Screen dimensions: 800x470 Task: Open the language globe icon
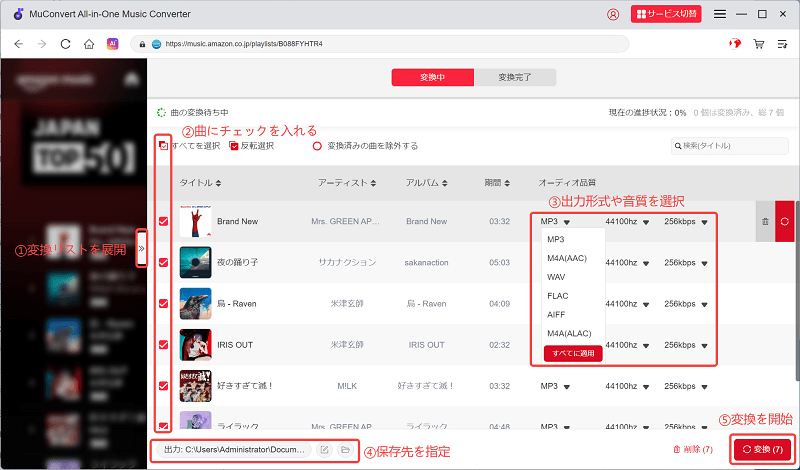(735, 44)
